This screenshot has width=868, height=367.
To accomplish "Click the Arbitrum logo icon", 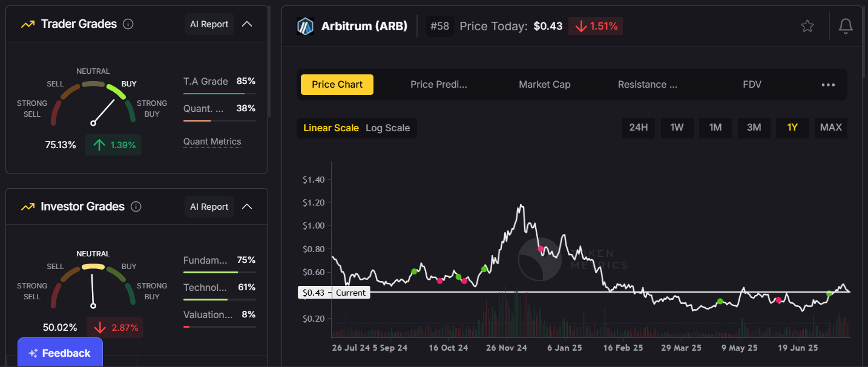I will [305, 27].
